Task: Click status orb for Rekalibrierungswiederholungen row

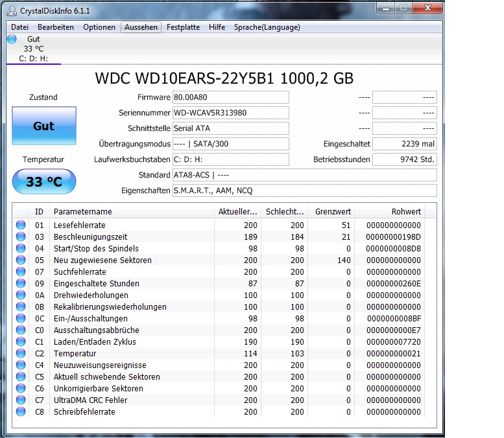Action: [21, 306]
